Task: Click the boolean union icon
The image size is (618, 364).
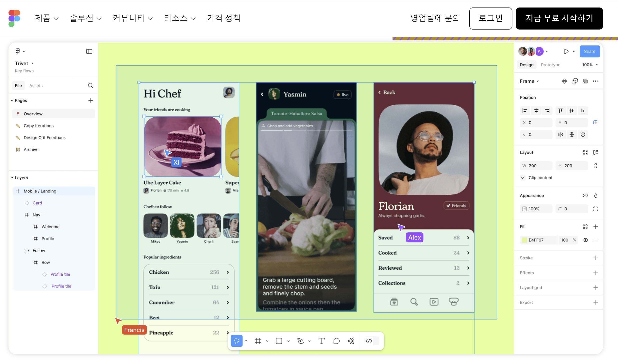Action: (585, 81)
